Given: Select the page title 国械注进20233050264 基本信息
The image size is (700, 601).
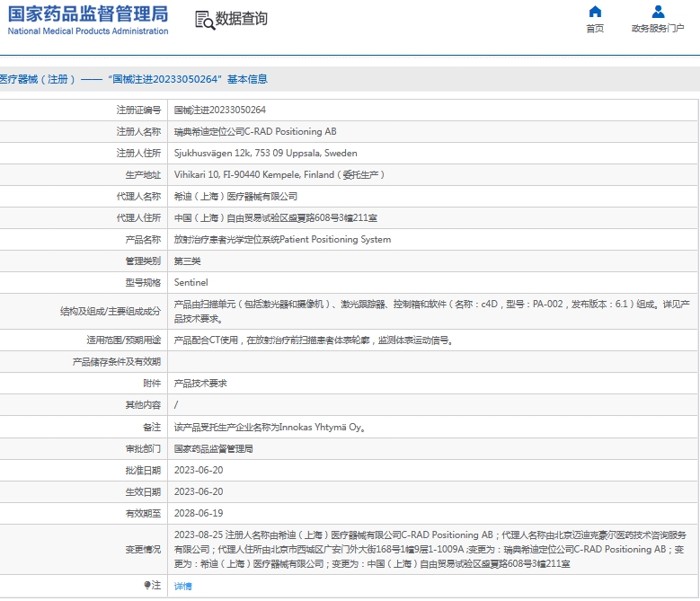Looking at the screenshot, I should click(188, 79).
